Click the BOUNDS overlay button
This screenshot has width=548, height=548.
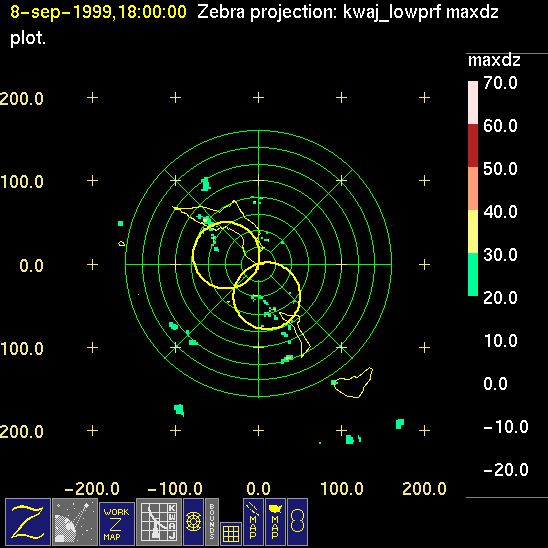(x=212, y=522)
